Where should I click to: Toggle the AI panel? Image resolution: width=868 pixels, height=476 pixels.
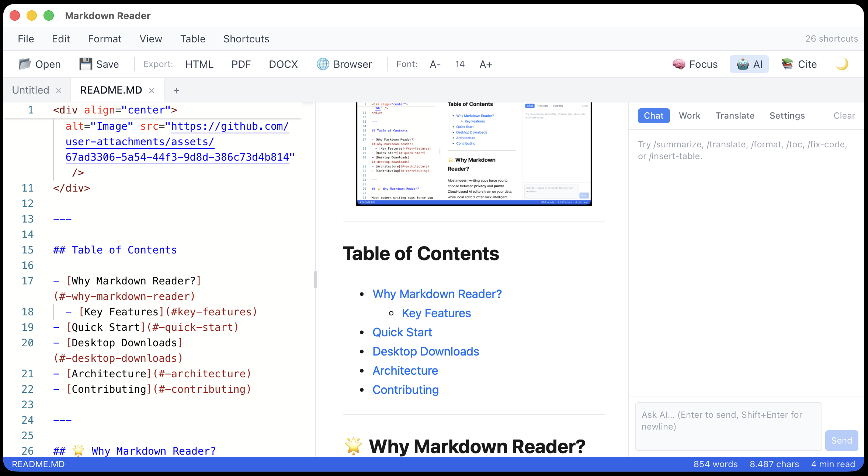(749, 64)
